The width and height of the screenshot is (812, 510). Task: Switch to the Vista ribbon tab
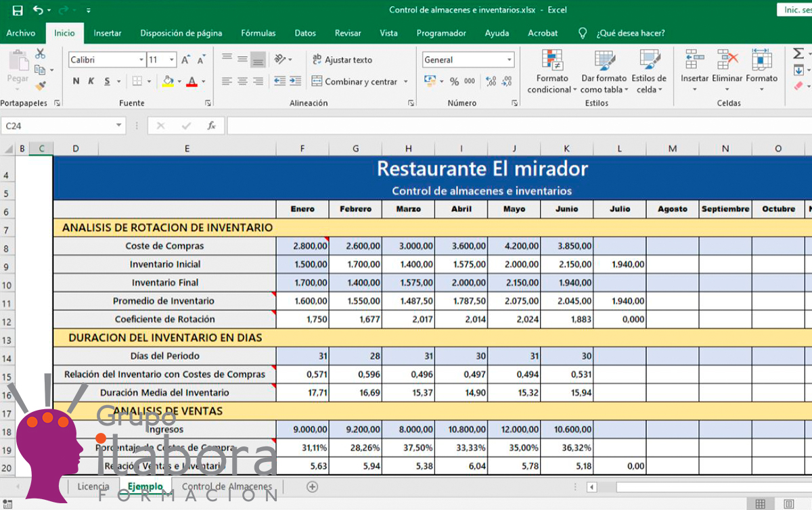coord(389,33)
